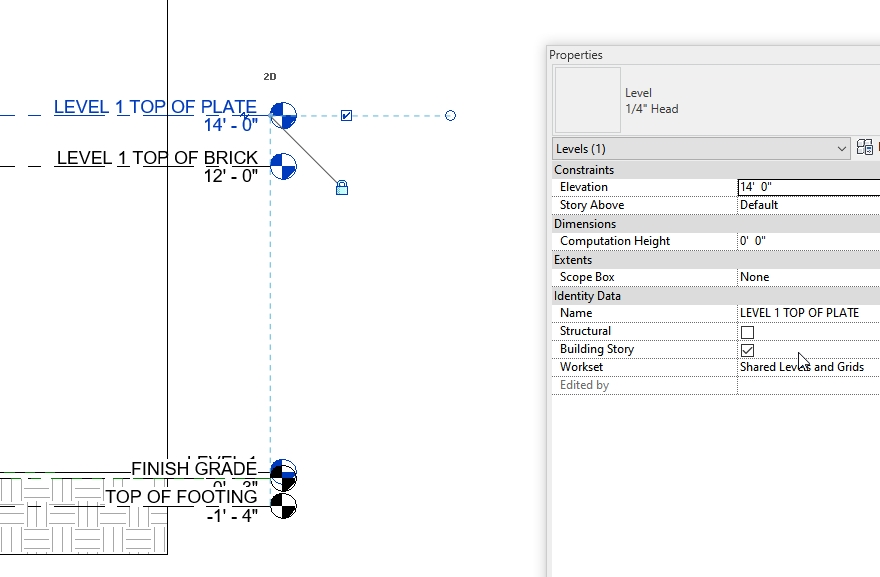Open the Scope Box None value
This screenshot has height=577, width=880.
coord(808,277)
